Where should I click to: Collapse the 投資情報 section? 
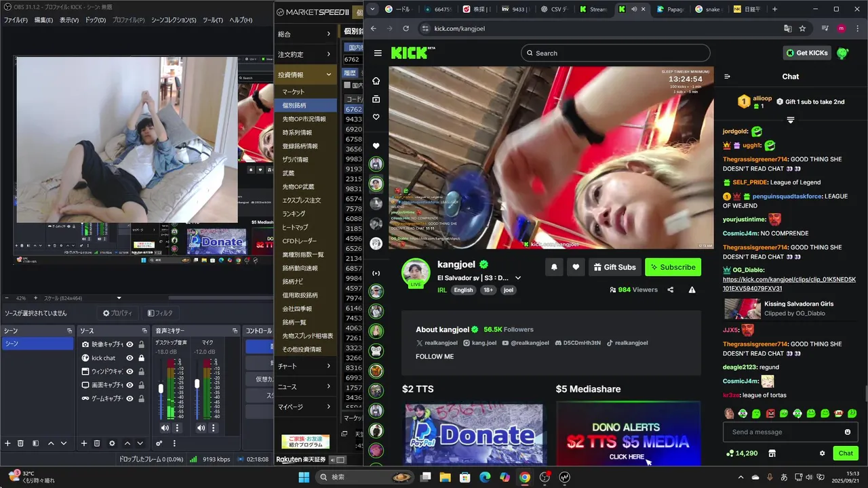tap(305, 75)
